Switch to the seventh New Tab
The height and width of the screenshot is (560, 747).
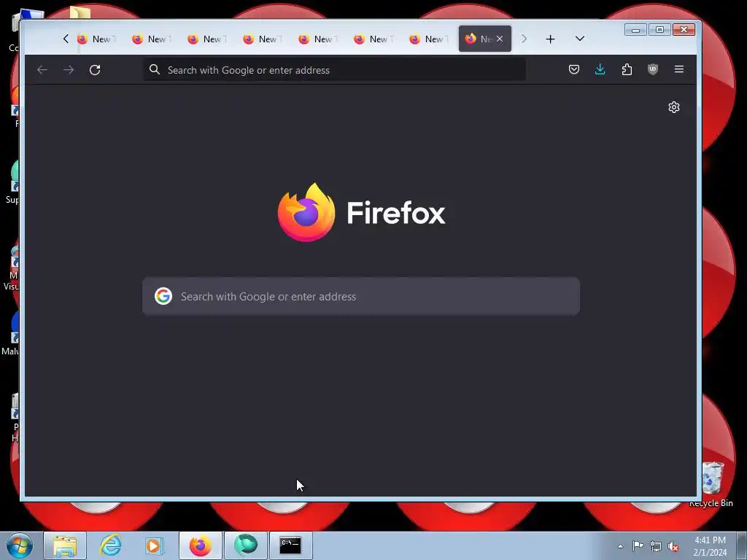click(429, 39)
